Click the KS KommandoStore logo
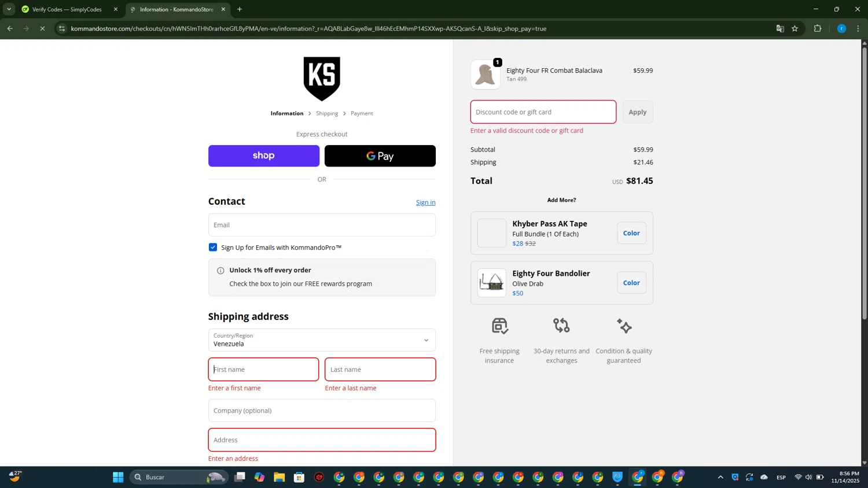 point(322,79)
